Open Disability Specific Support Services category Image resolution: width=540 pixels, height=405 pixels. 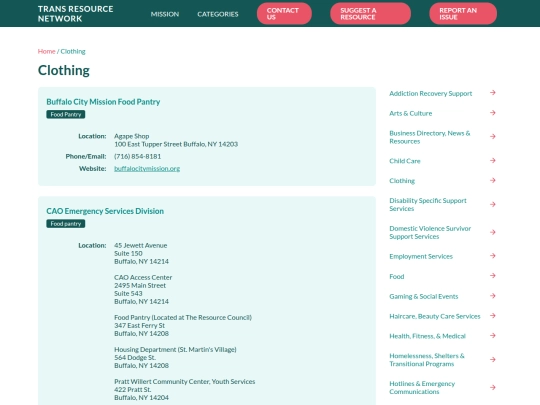click(428, 205)
